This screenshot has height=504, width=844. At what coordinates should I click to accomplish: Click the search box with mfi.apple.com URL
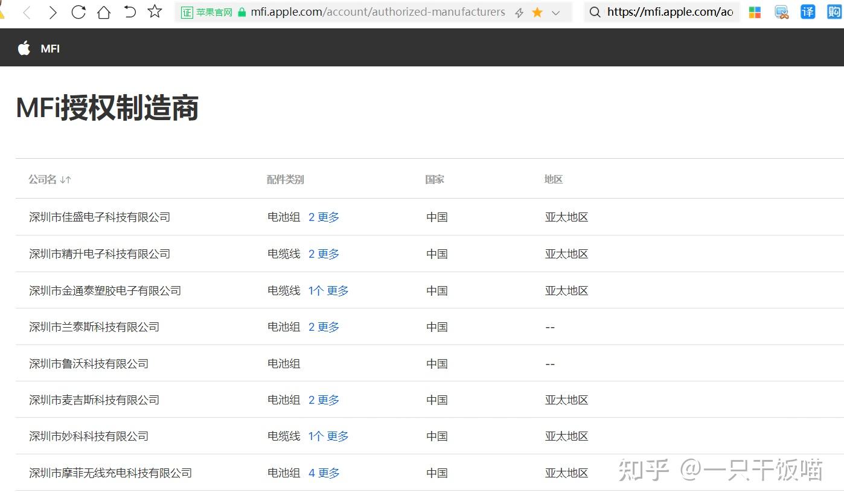[662, 12]
